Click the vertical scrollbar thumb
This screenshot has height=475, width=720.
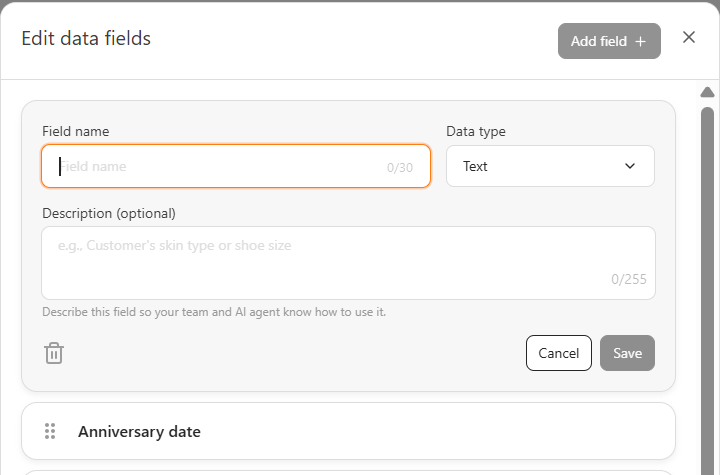click(708, 290)
